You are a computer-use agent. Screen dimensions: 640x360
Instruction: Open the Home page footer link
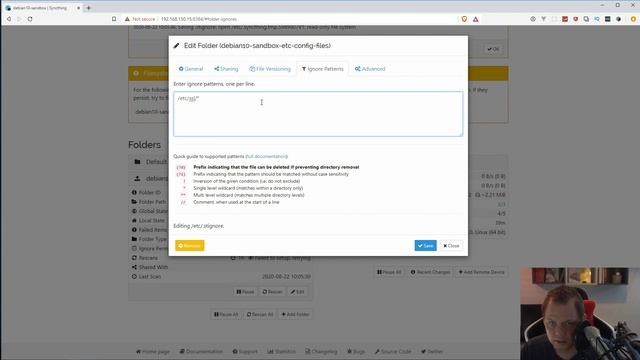coord(153,351)
